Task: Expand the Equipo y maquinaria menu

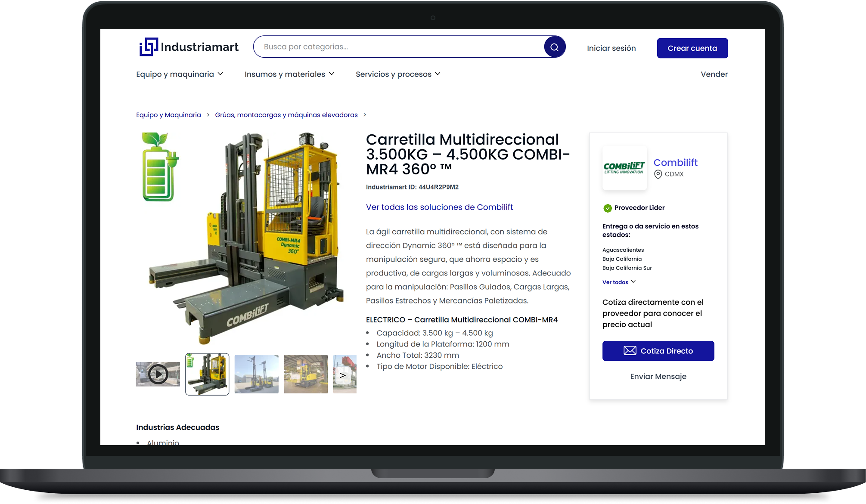Action: (180, 74)
